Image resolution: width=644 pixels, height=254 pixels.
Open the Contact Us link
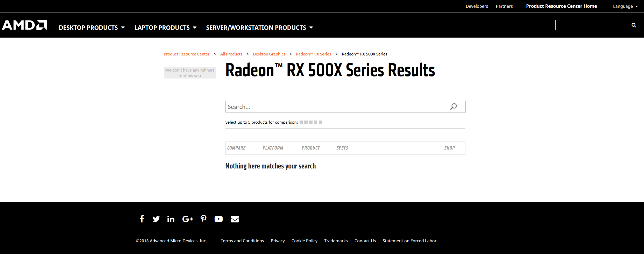click(x=365, y=241)
